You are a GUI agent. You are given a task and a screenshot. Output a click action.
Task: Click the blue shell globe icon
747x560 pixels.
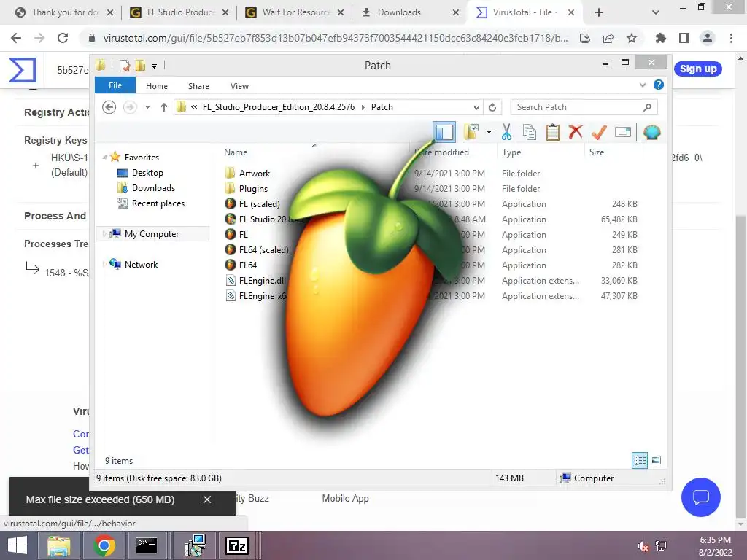(x=651, y=132)
